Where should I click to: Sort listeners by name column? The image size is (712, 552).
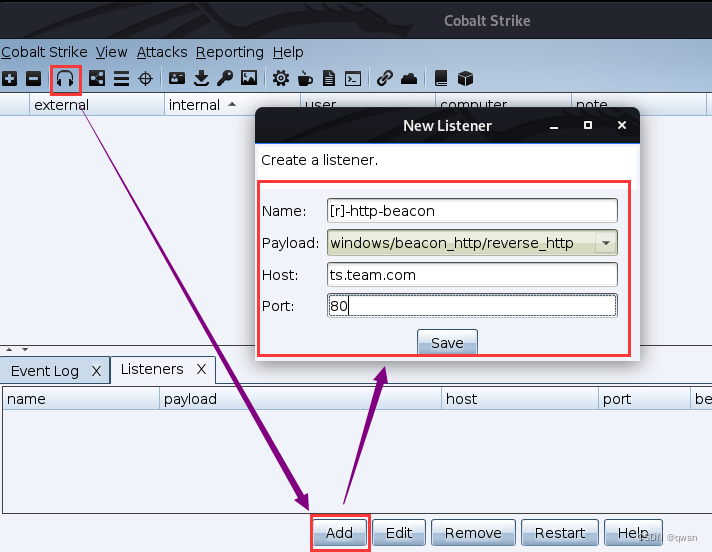click(x=81, y=399)
